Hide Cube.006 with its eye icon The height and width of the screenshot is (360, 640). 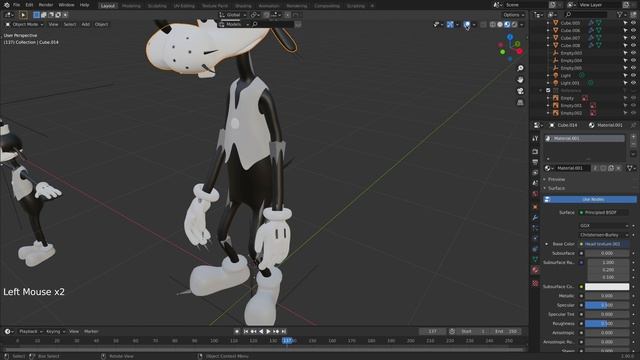[633, 30]
